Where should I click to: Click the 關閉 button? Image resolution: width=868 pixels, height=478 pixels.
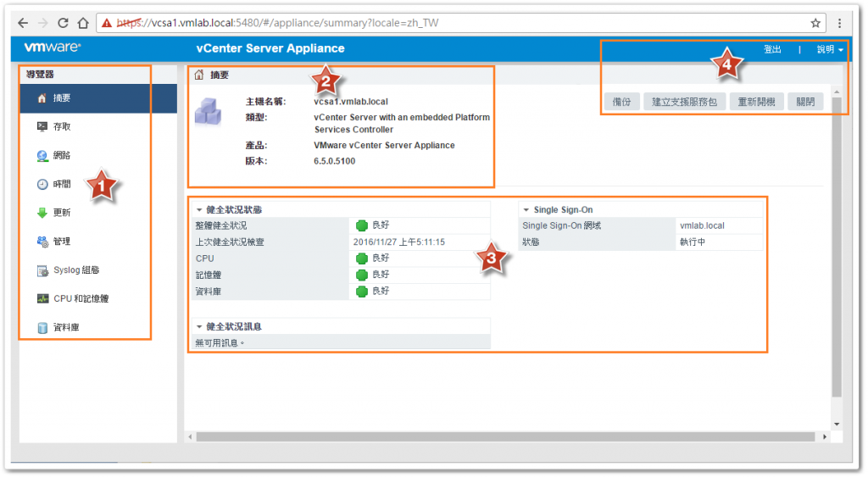pos(805,102)
